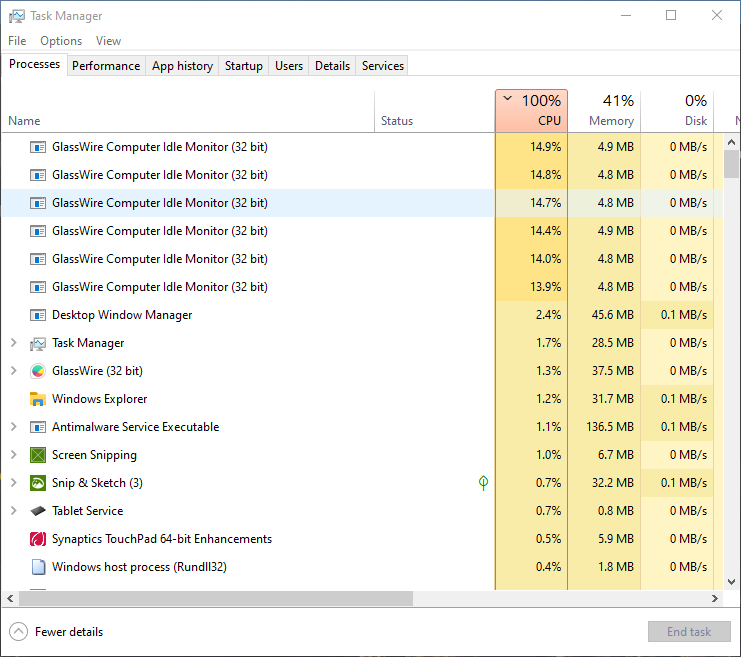Click the Screen Snipping green icon
Screen dimensions: 741x657
[38, 455]
